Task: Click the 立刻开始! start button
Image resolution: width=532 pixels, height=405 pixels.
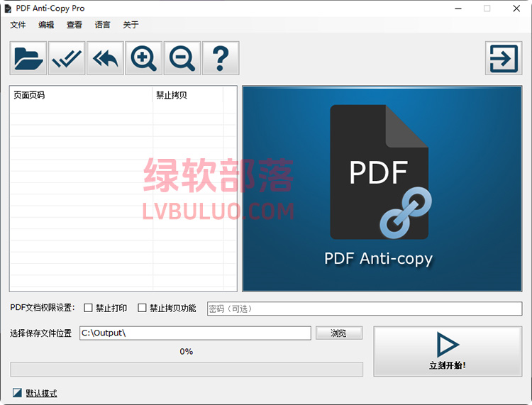Action: point(448,351)
